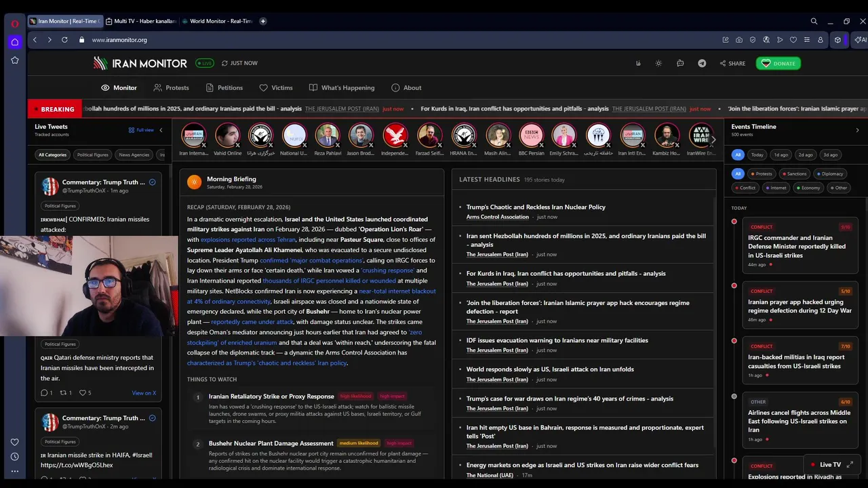
Task: Open the About navigation tab
Action: tap(406, 87)
